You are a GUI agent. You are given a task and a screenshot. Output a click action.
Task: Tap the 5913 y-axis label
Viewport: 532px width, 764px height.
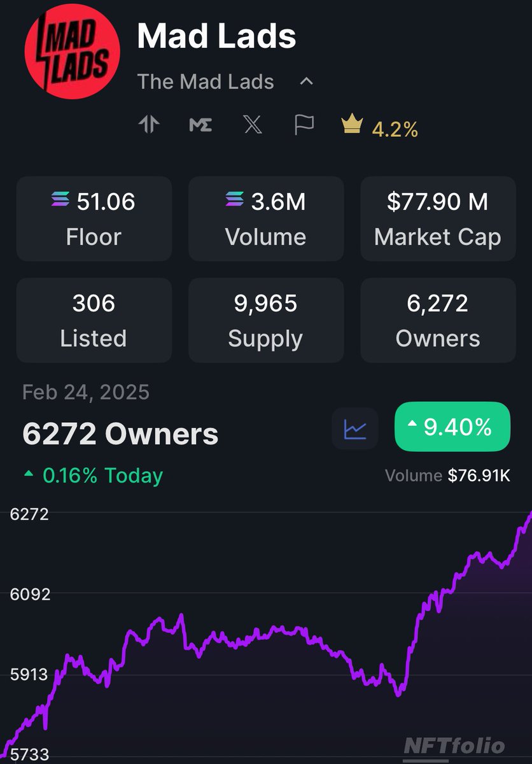pos(29,674)
